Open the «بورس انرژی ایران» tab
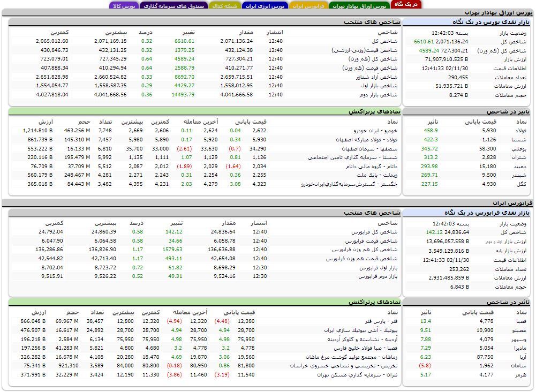Viewport: 536px width, 392px height. [x=264, y=6]
